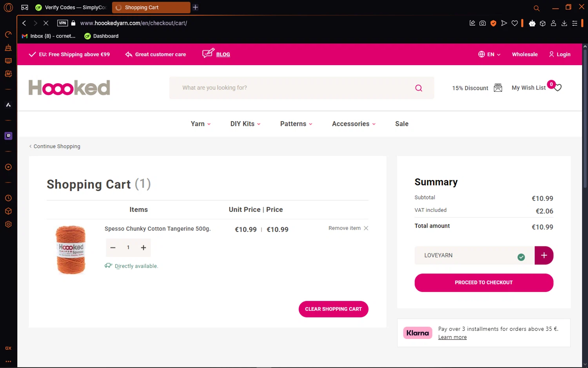Expand the DIY Kits menu
The width and height of the screenshot is (588, 368).
(245, 124)
